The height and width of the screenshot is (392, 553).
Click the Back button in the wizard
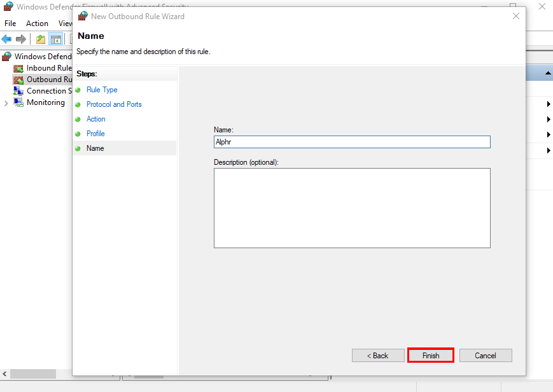tap(378, 355)
